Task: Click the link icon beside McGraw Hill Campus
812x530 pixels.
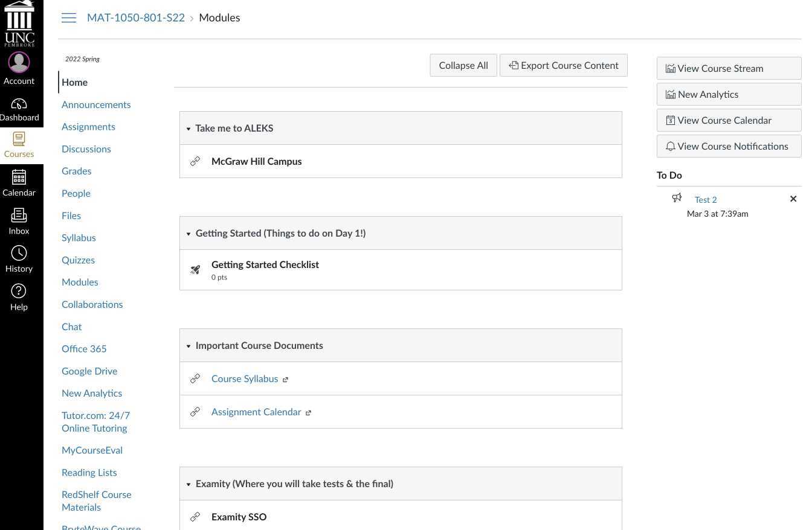Action: (x=195, y=161)
